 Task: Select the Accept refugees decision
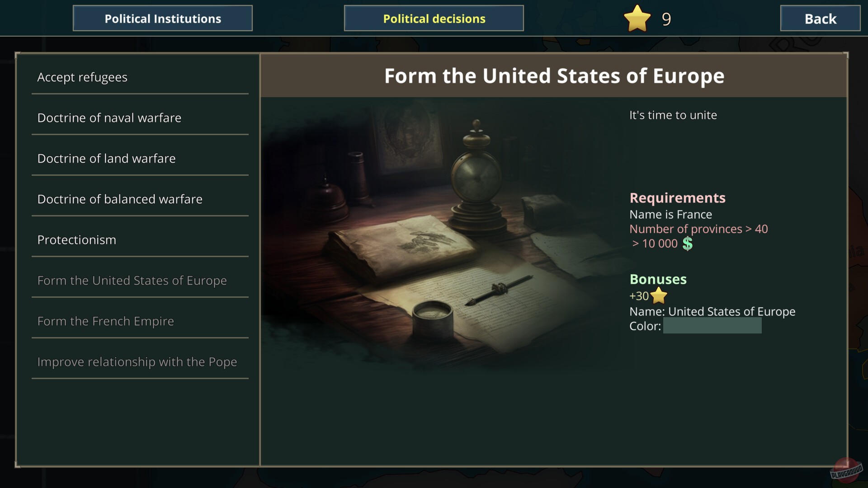pos(82,77)
